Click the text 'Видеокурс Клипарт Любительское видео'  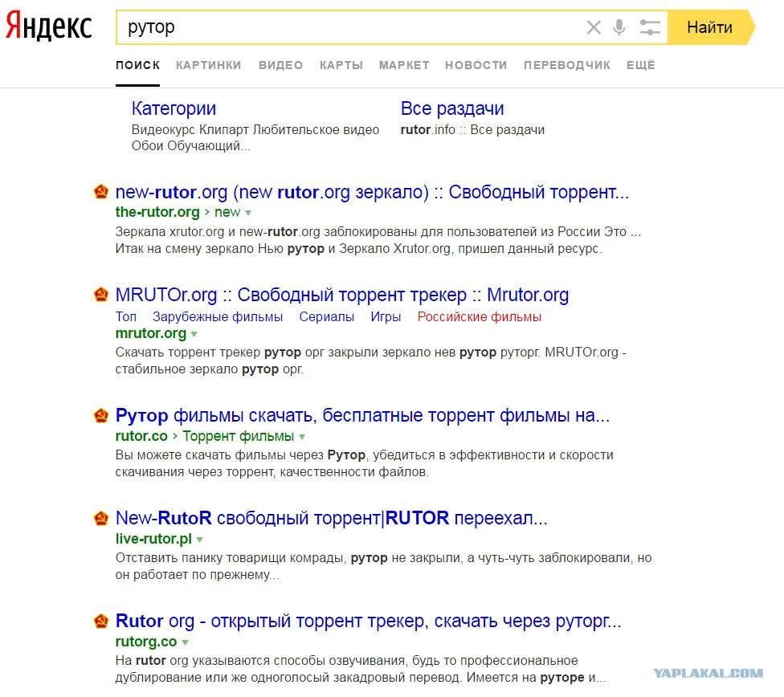(x=255, y=130)
